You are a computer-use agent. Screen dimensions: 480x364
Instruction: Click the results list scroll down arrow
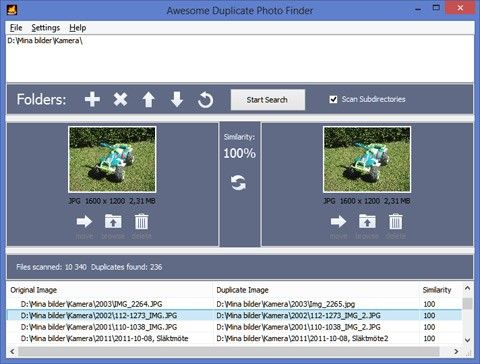[x=467, y=340]
